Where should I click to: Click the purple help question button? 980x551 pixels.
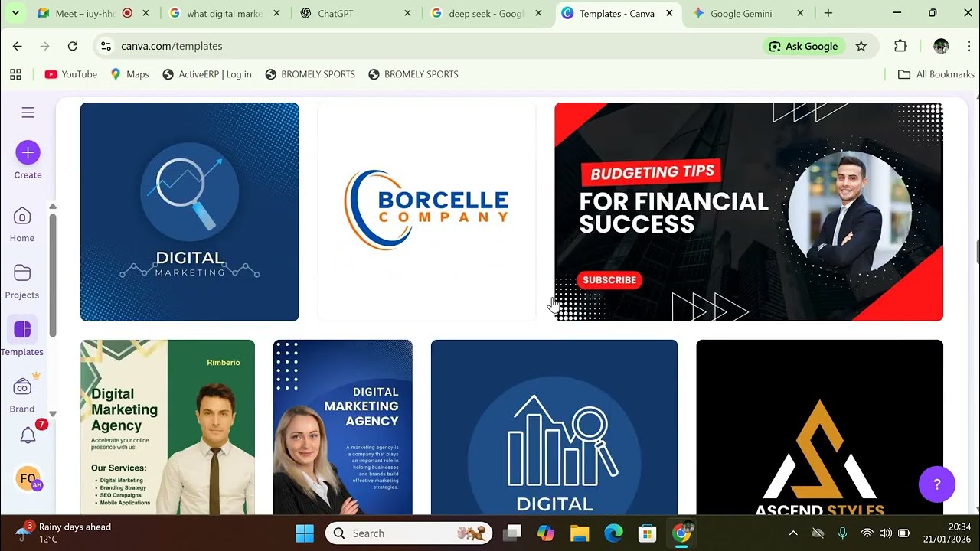pos(937,484)
